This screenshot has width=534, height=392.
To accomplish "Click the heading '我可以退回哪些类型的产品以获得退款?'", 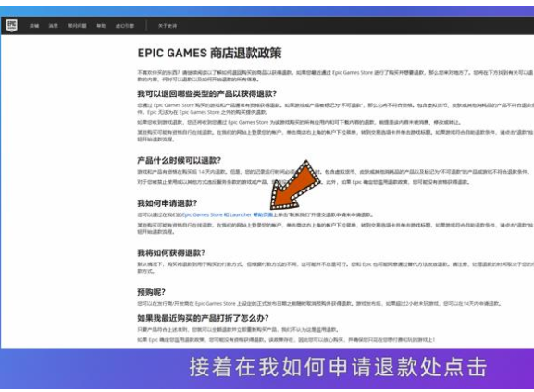I will coord(206,93).
